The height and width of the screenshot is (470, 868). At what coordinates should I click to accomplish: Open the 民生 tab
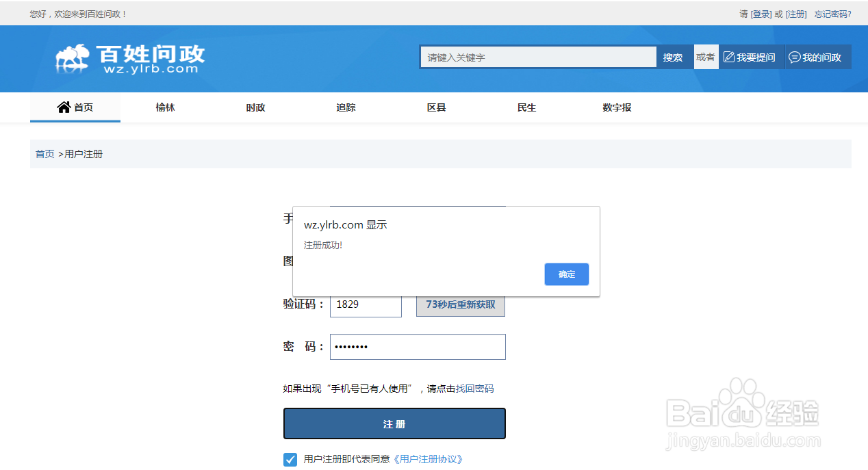(x=526, y=107)
